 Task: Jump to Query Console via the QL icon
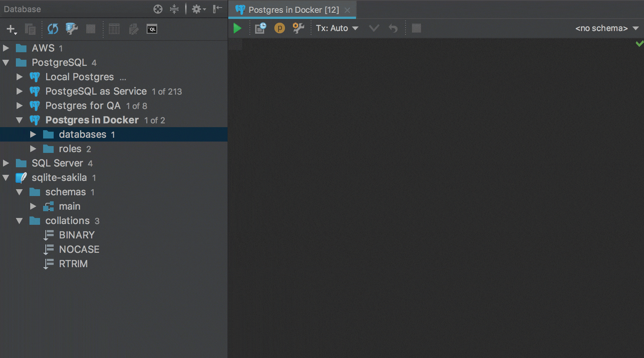coord(152,29)
